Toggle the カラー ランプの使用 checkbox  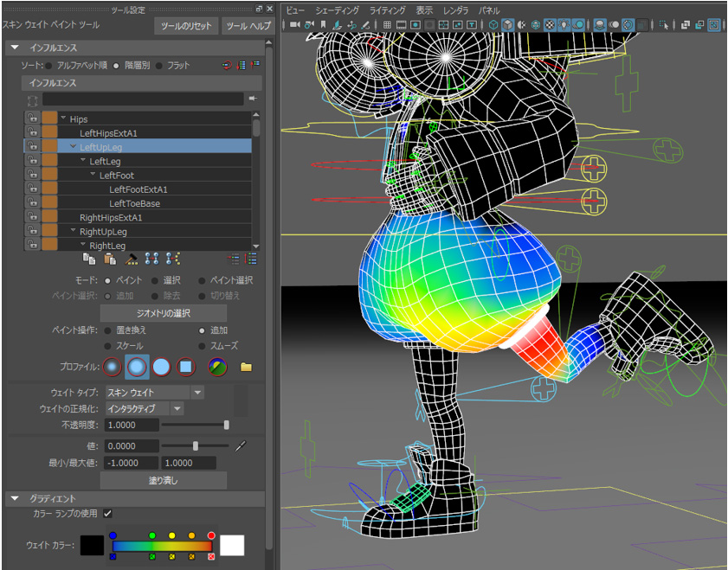click(107, 514)
